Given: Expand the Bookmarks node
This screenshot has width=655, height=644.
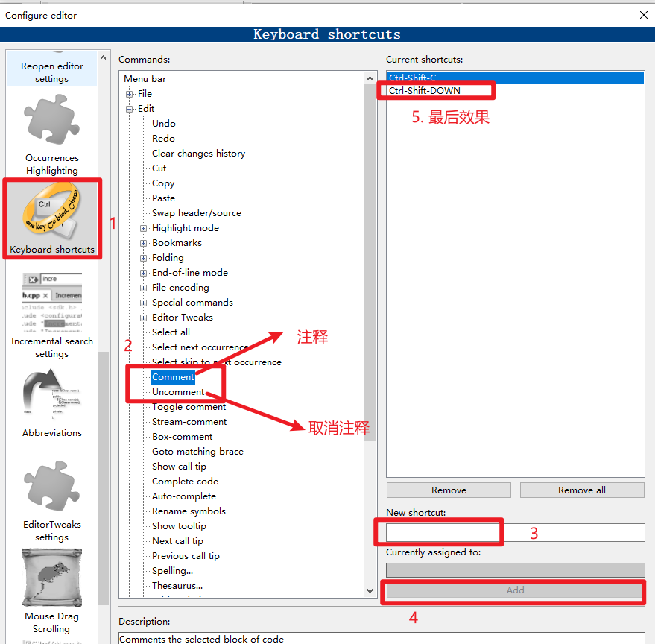Looking at the screenshot, I should [143, 243].
